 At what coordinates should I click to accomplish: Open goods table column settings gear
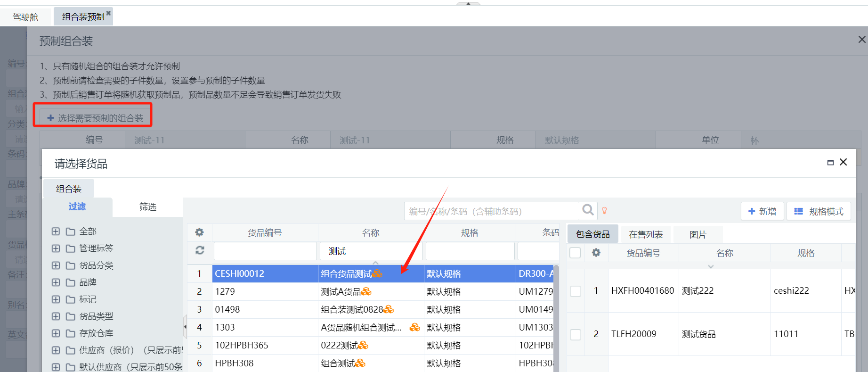(200, 232)
